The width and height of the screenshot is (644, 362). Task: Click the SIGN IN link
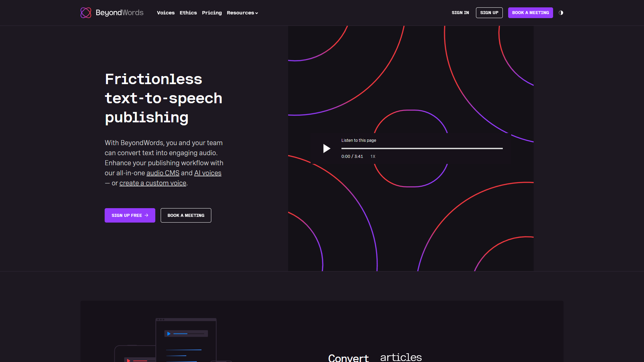pos(460,13)
